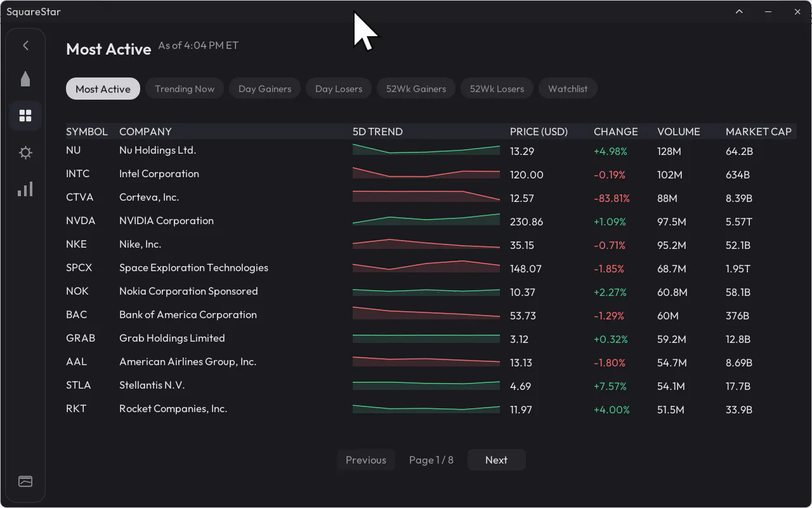This screenshot has height=508, width=812.
Task: Select the NU symbol row
Action: coord(431,150)
